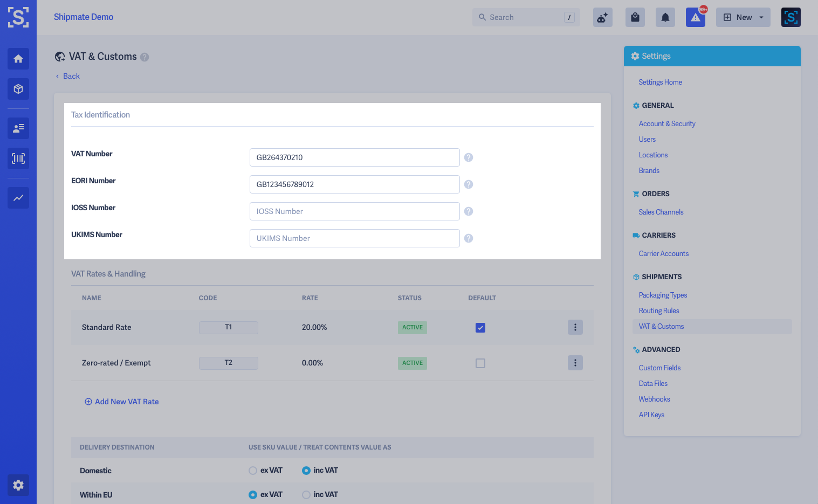Open Zero-rated / Exempt row actions menu
Viewport: 818px width, 504px height.
[x=575, y=363]
